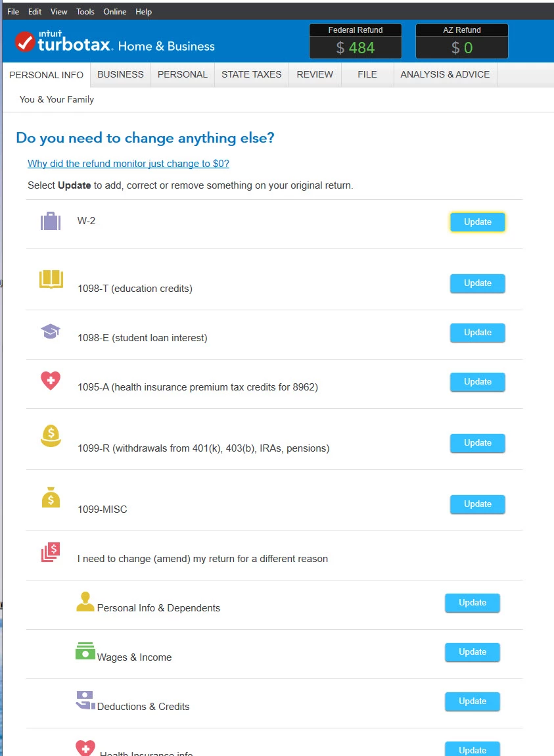Update the 1099-MISC section
The width and height of the screenshot is (554, 756).
pyautogui.click(x=477, y=504)
